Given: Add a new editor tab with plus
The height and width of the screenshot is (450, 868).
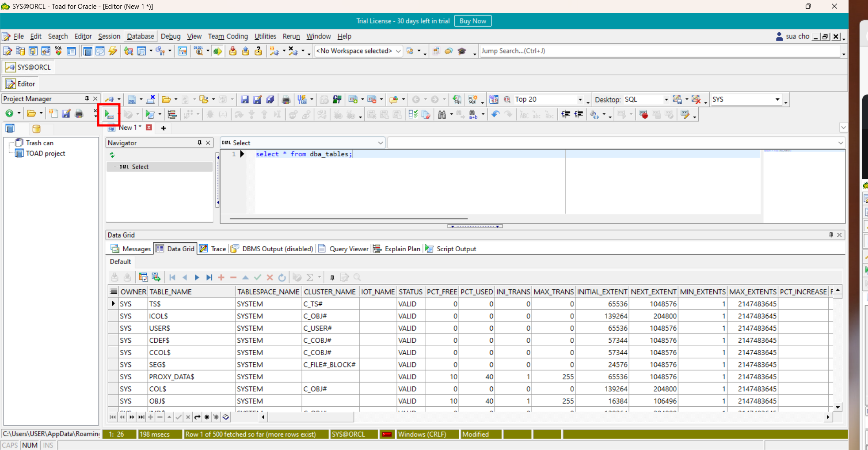Looking at the screenshot, I should pyautogui.click(x=164, y=128).
